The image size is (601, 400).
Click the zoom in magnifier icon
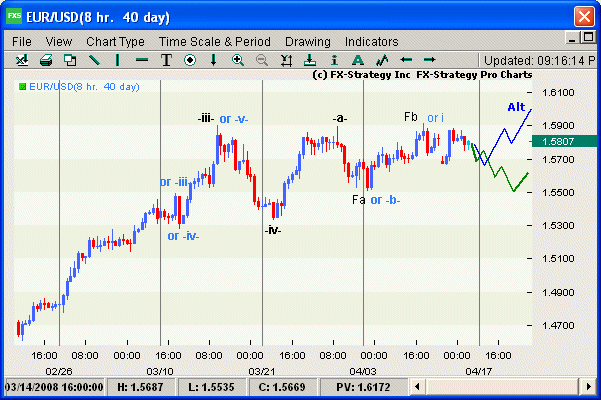238,60
